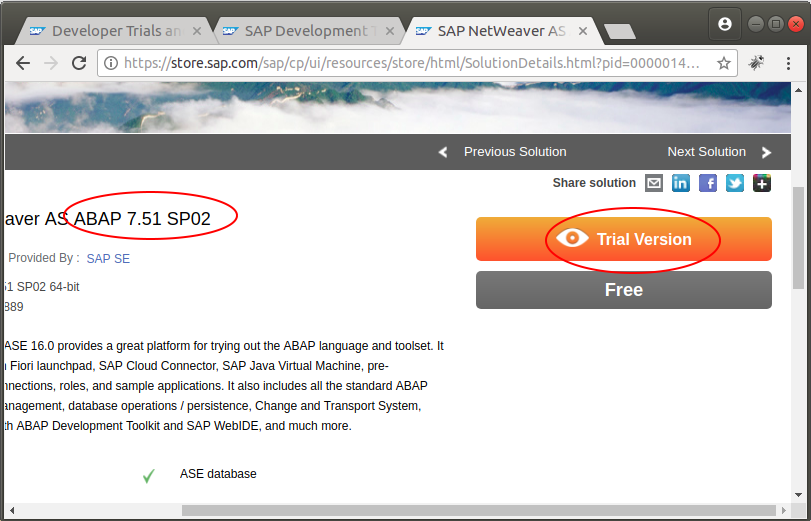This screenshot has width=811, height=521.
Task: Click the horizontal scrollbar thumb
Action: coord(478,510)
